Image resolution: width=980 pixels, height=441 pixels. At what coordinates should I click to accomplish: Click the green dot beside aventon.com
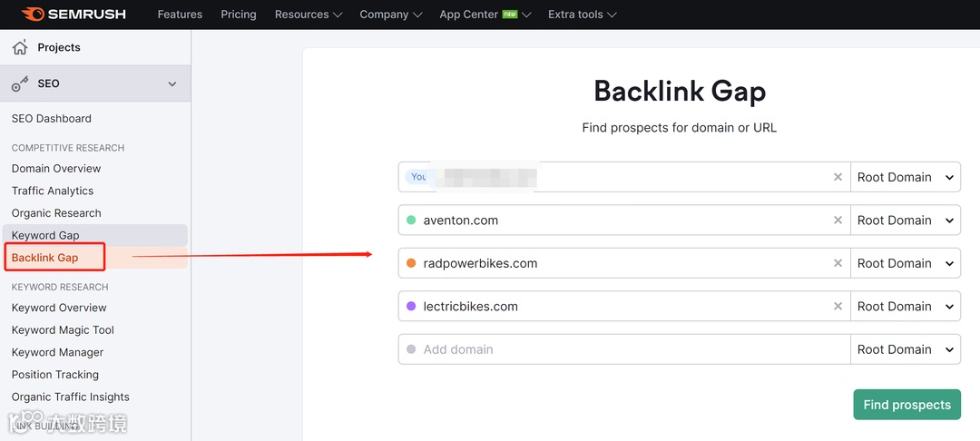point(411,220)
